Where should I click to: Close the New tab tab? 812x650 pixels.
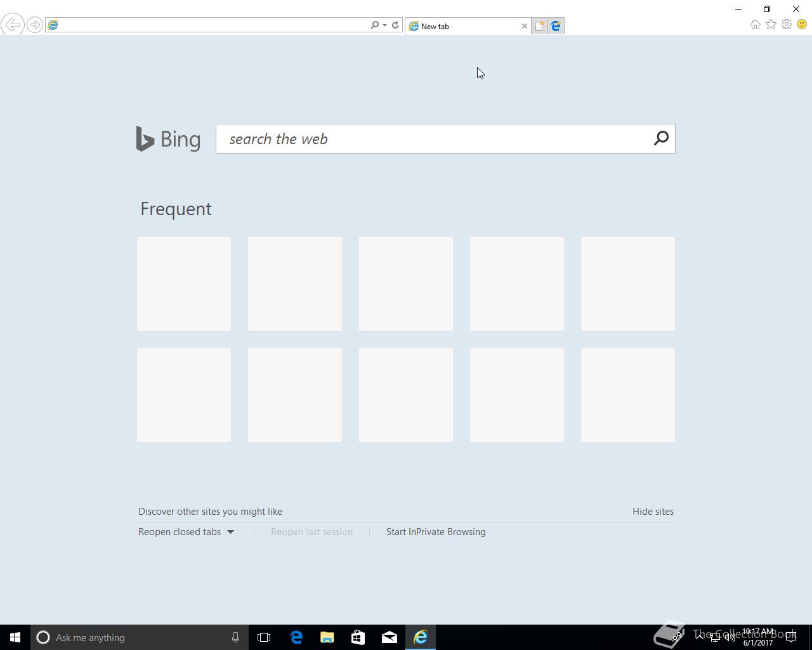pyautogui.click(x=525, y=26)
